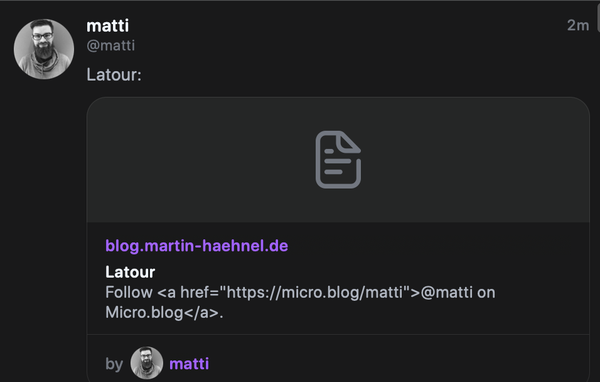This screenshot has width=600, height=382.
Task: Click the '@matti on' text in the card description
Action: tap(458, 292)
